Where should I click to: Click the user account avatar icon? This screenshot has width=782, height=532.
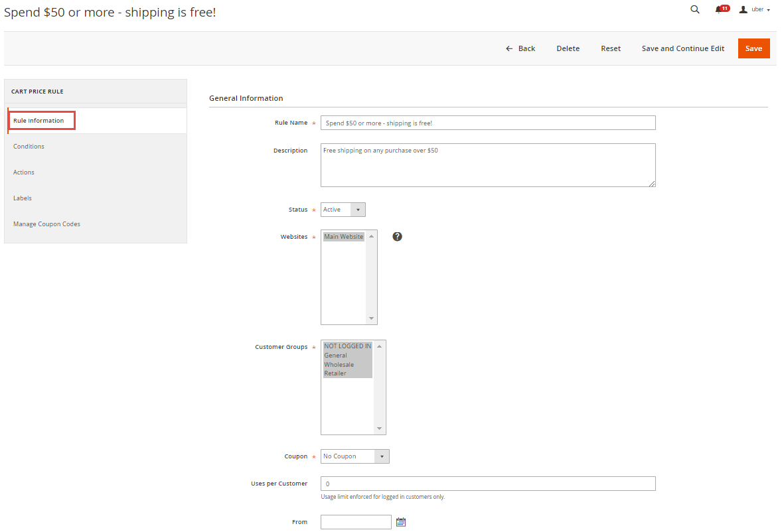pyautogui.click(x=743, y=9)
